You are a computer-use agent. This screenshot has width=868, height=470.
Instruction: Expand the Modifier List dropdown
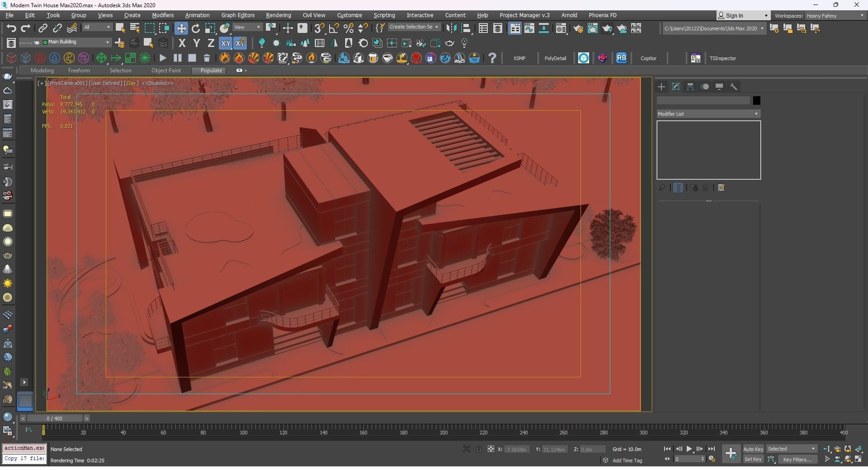(x=708, y=114)
